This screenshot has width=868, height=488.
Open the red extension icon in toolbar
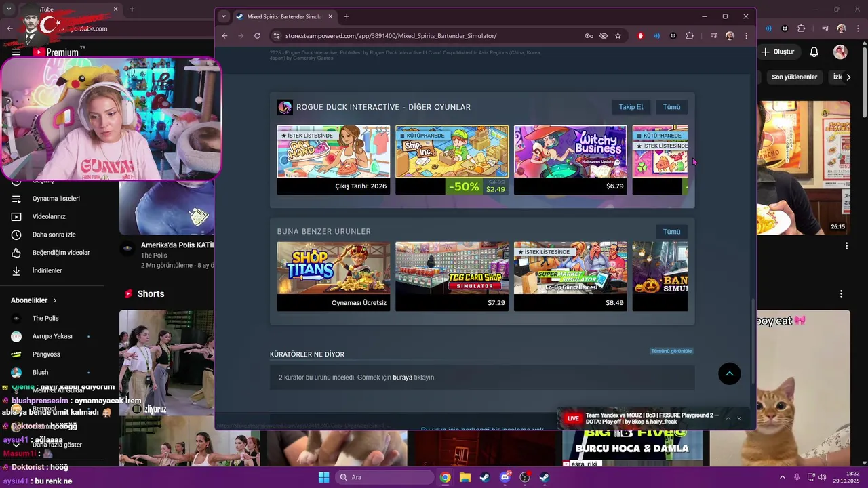tap(640, 35)
